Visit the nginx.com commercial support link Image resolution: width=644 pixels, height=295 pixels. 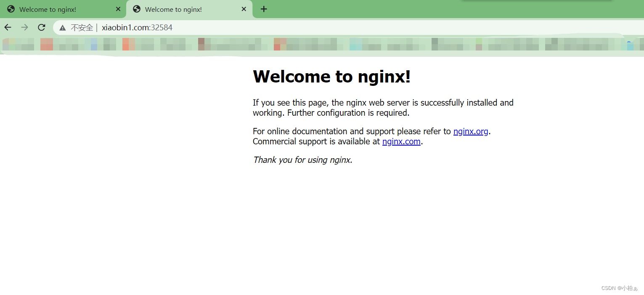click(x=401, y=141)
